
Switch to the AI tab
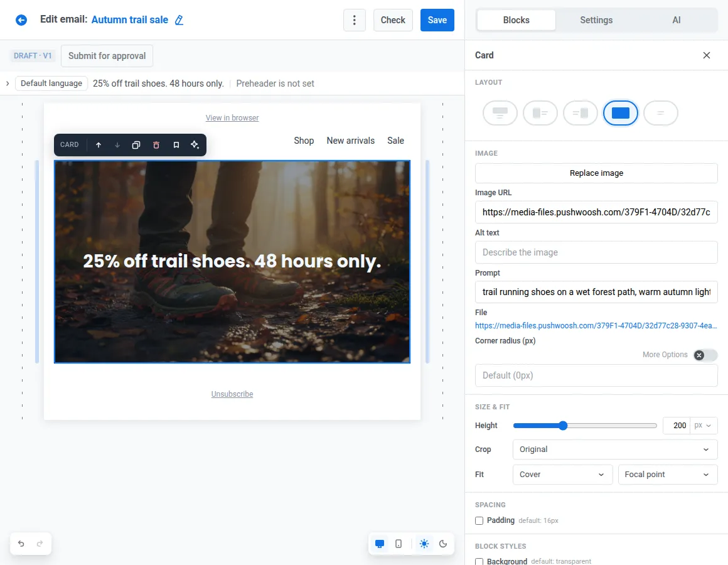click(x=677, y=20)
